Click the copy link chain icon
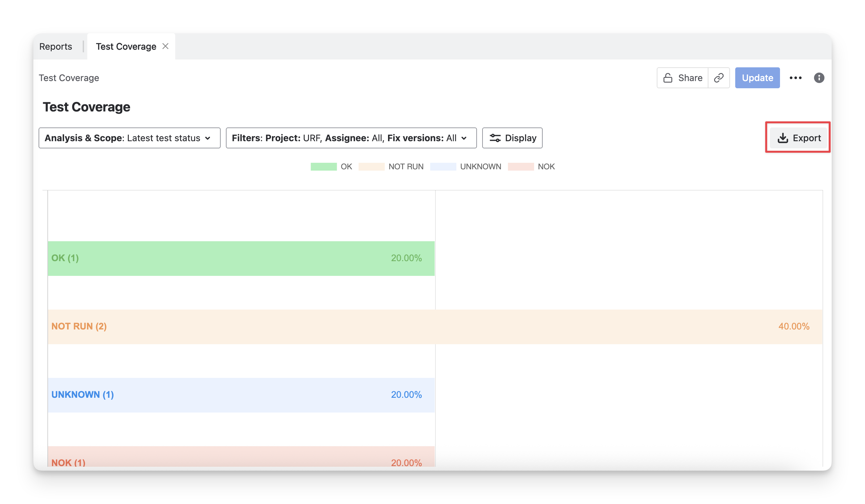 (x=719, y=78)
